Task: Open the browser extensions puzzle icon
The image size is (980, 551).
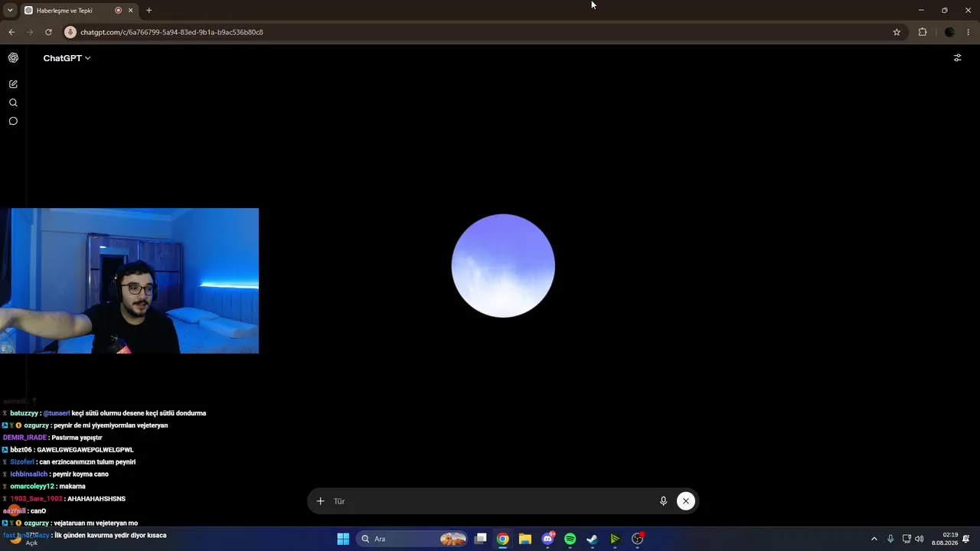Action: (x=922, y=32)
